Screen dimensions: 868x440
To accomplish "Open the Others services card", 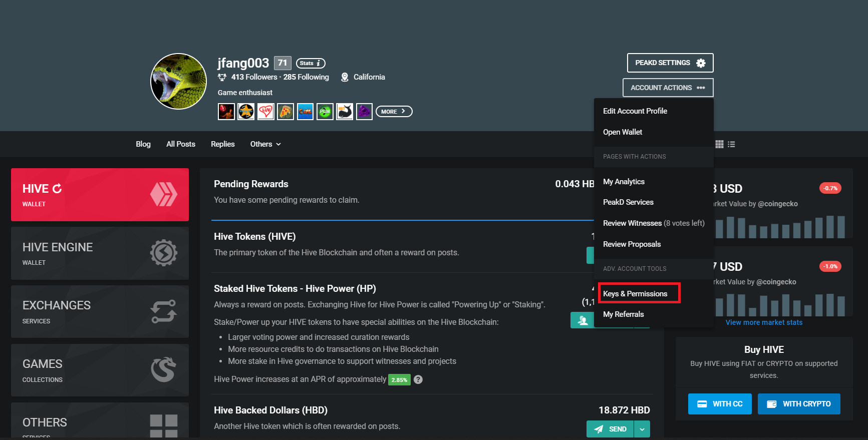I will coord(100,420).
